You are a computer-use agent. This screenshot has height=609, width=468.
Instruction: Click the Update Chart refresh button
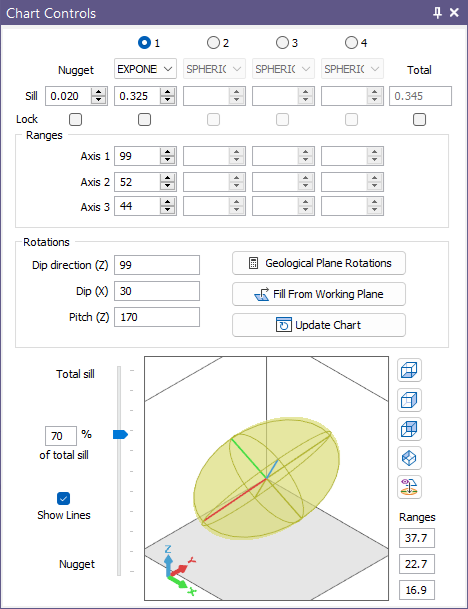[x=319, y=325]
